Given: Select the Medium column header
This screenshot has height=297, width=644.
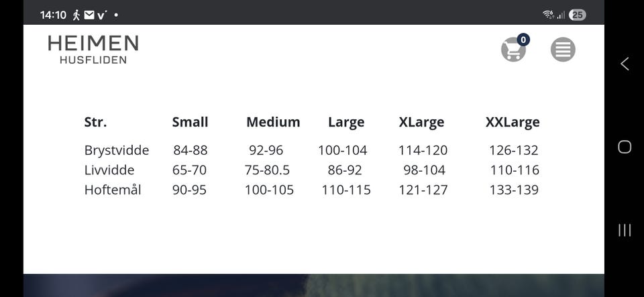Looking at the screenshot, I should click(273, 122).
